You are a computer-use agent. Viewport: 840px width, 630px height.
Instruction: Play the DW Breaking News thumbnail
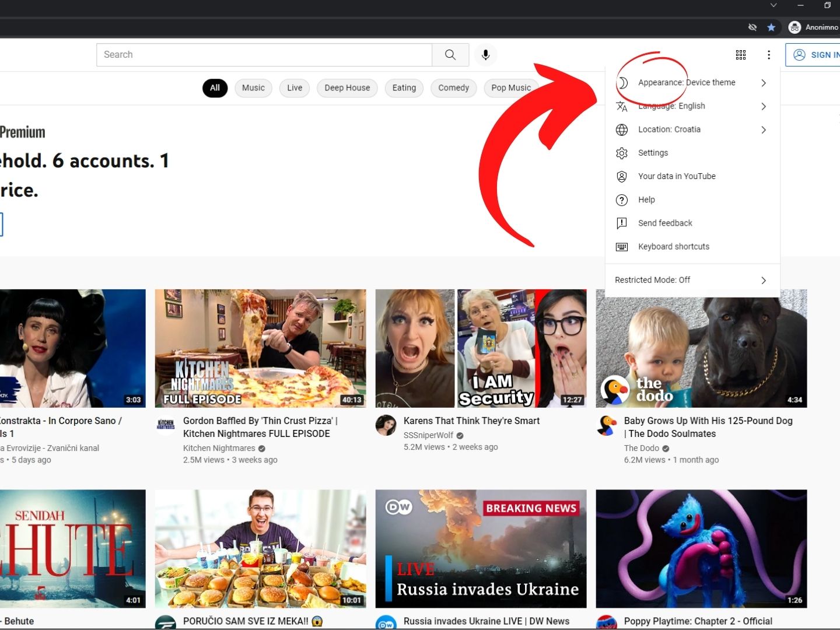pos(481,549)
